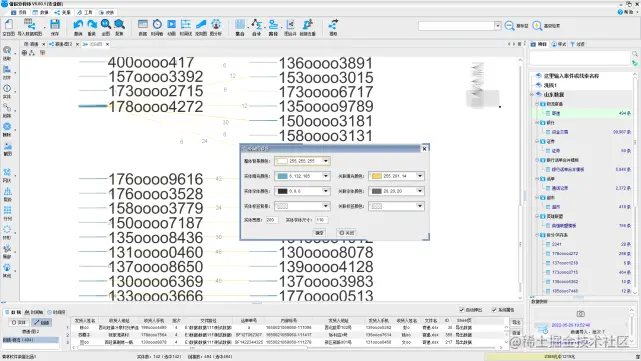
Task: Open the flow direction chart icon
Action: (x=201, y=25)
